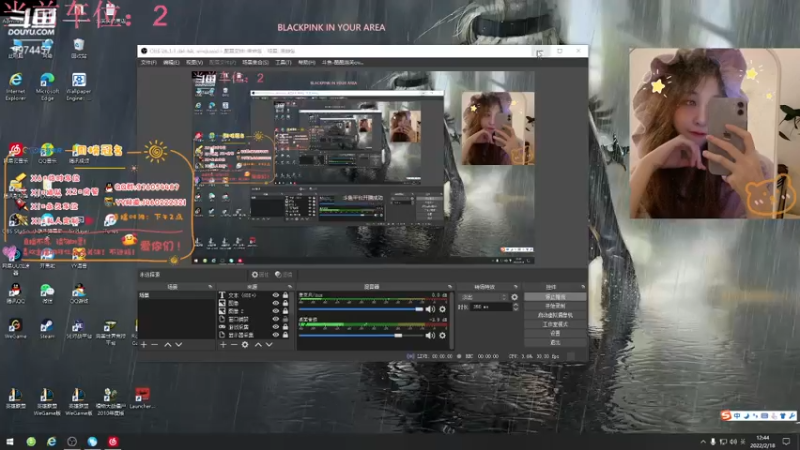Mute the 桌面音频 speaker icon
The width and height of the screenshot is (800, 450).
pos(431,335)
